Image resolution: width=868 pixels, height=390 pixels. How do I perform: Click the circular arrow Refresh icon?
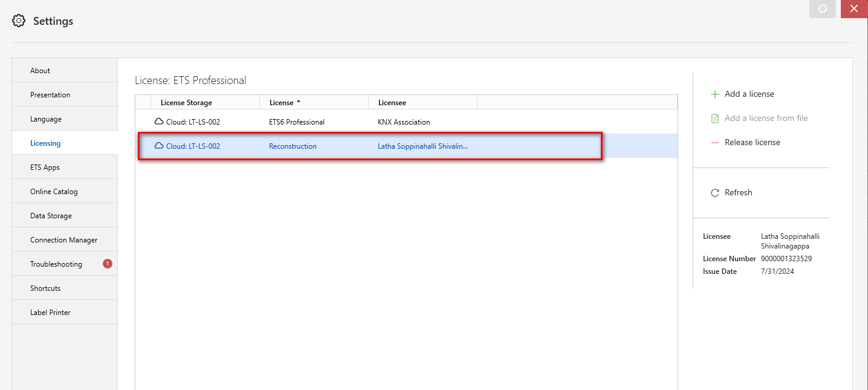point(715,193)
